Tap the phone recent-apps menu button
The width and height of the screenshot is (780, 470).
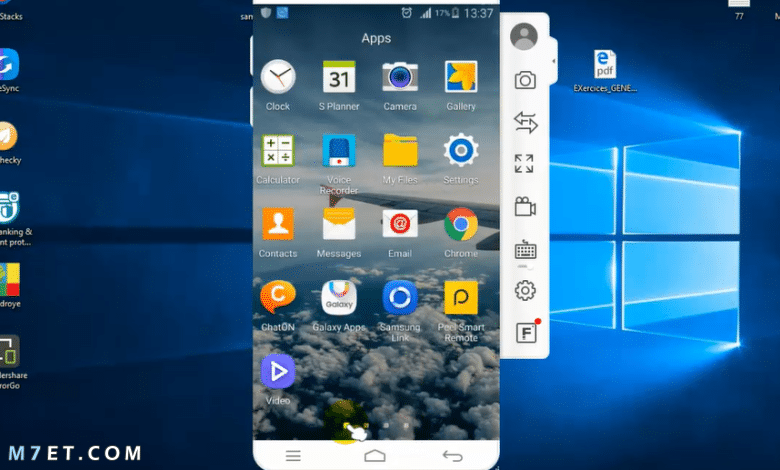(293, 455)
